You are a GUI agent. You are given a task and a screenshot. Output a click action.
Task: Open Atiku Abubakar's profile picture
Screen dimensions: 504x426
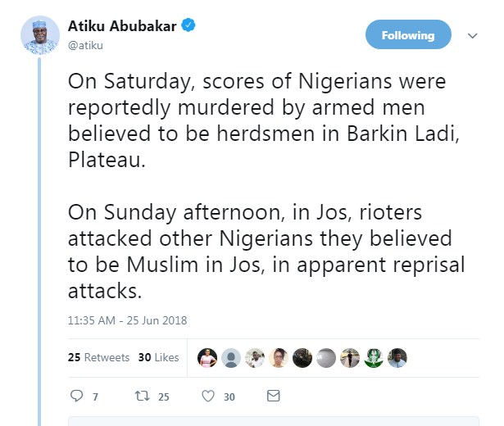(x=39, y=35)
